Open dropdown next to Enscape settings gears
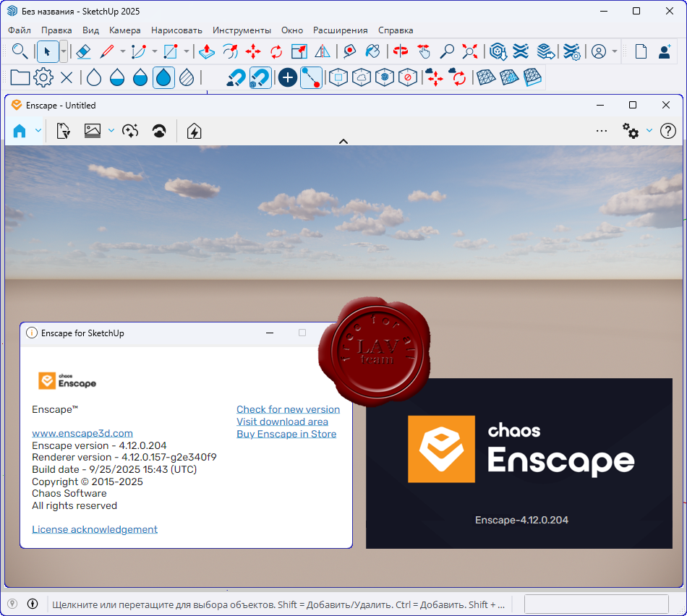 coord(649,131)
